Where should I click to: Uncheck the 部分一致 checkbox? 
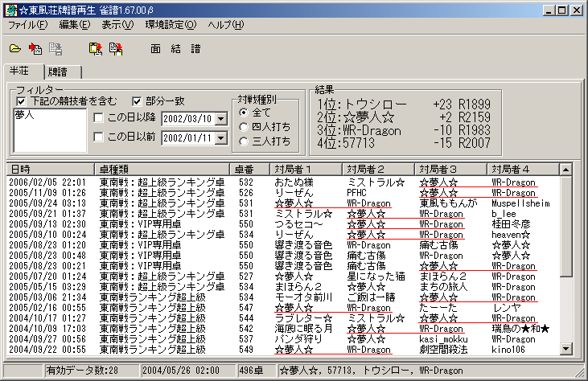(x=129, y=100)
